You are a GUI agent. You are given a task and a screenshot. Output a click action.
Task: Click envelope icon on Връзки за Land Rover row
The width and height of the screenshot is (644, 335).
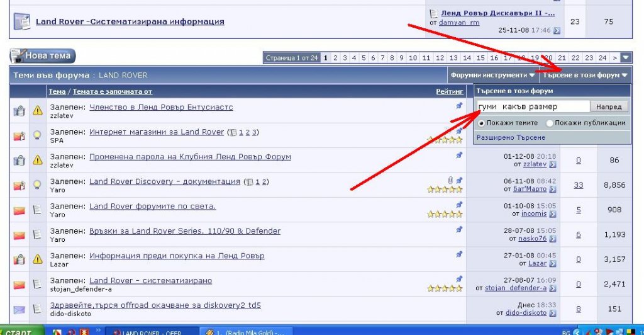click(x=19, y=236)
